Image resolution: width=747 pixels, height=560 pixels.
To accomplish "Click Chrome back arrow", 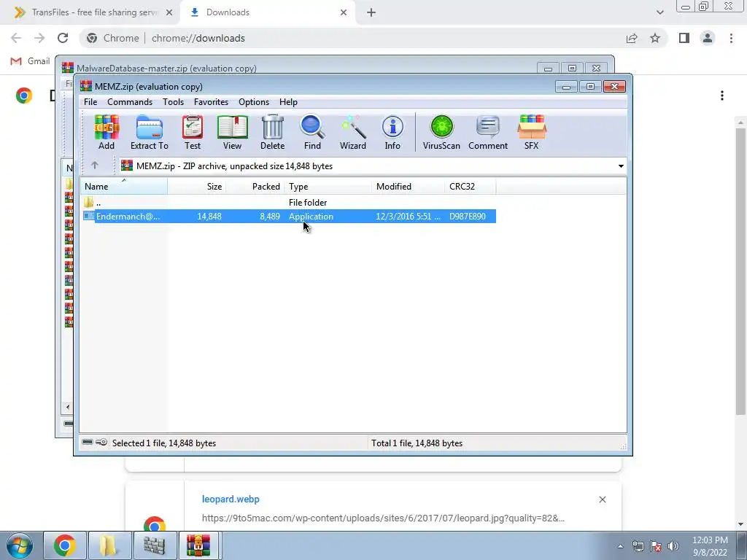I will [x=16, y=38].
